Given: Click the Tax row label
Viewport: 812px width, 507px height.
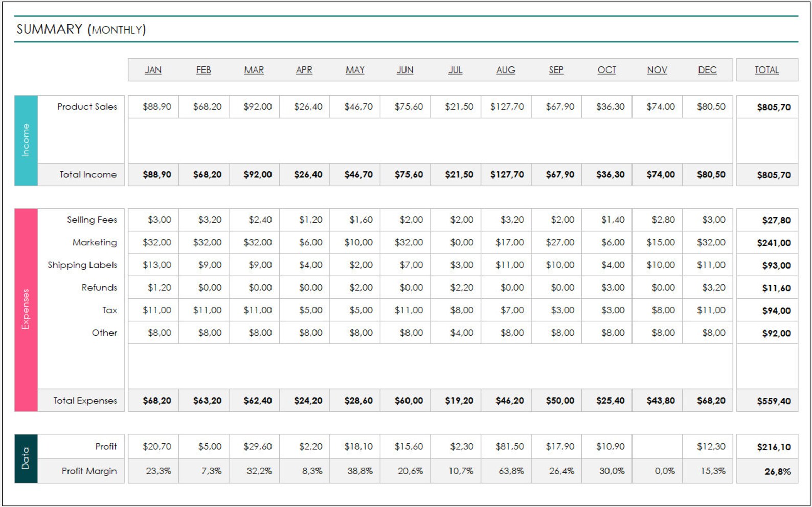Looking at the screenshot, I should pos(109,310).
